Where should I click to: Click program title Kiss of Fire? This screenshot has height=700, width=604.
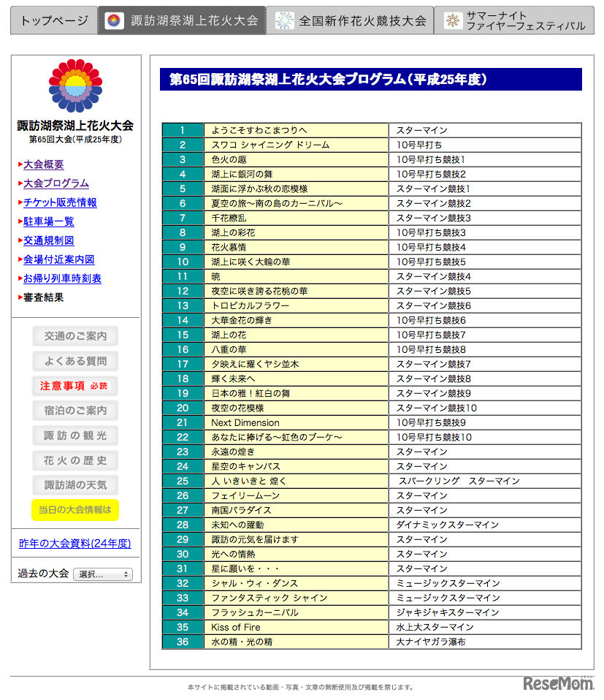[x=236, y=627]
